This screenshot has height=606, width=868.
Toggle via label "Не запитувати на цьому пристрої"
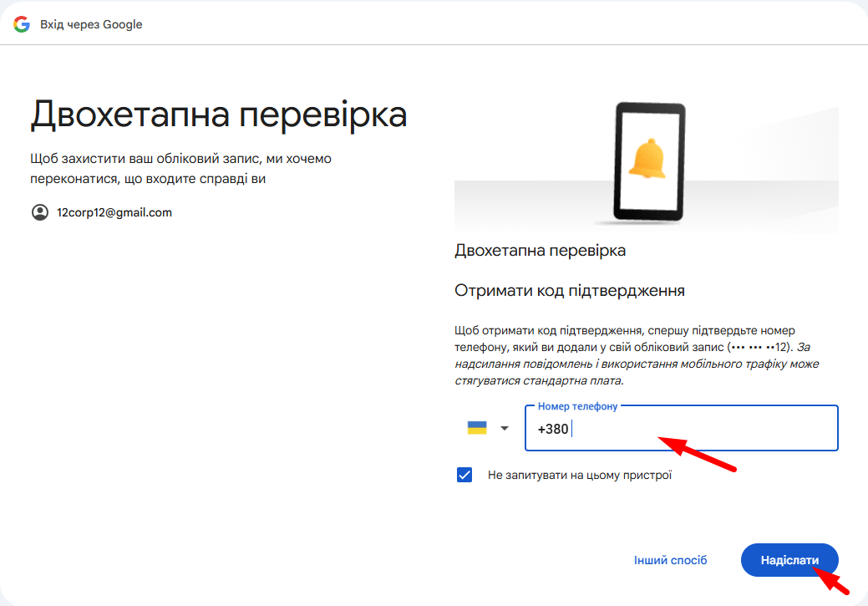point(580,476)
